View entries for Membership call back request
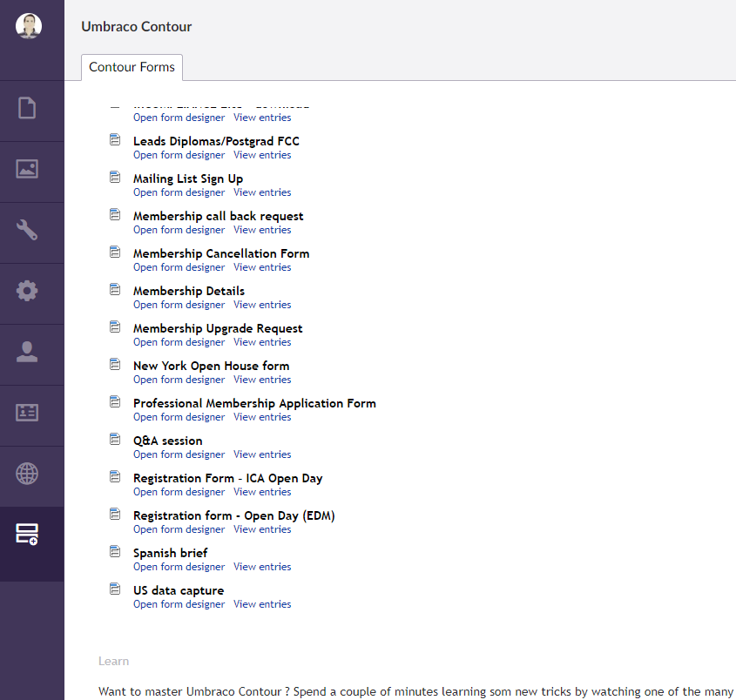Screen dimensions: 736x700 262,231
